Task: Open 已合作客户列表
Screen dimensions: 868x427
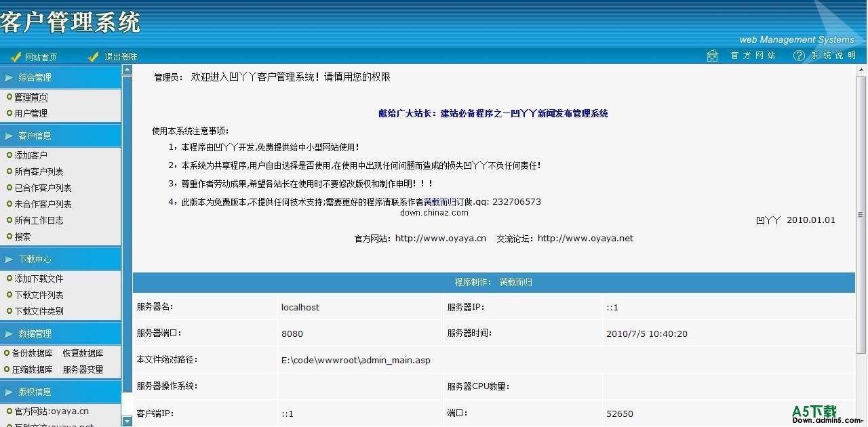Action: coord(43,188)
